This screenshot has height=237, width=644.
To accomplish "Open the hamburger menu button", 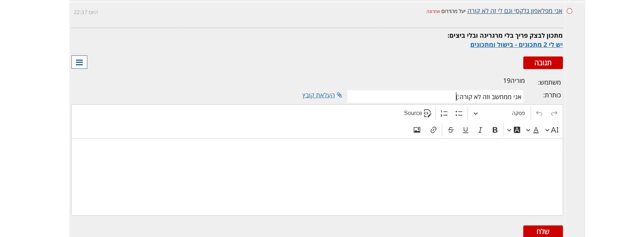I will tap(79, 62).
